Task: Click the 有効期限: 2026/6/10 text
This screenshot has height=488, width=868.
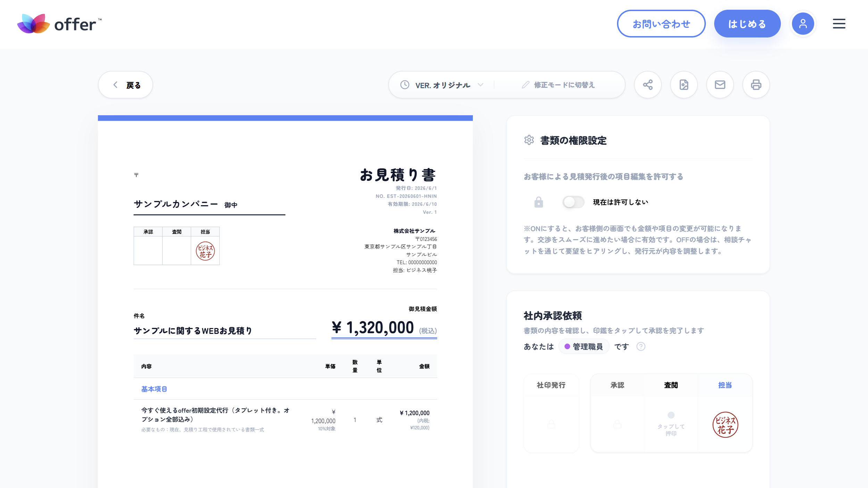Action: coord(412,204)
